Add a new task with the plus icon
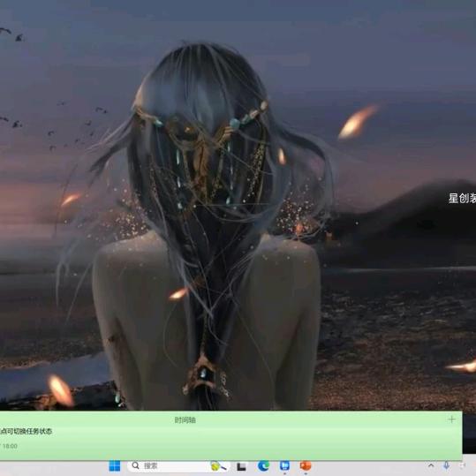 (x=452, y=419)
